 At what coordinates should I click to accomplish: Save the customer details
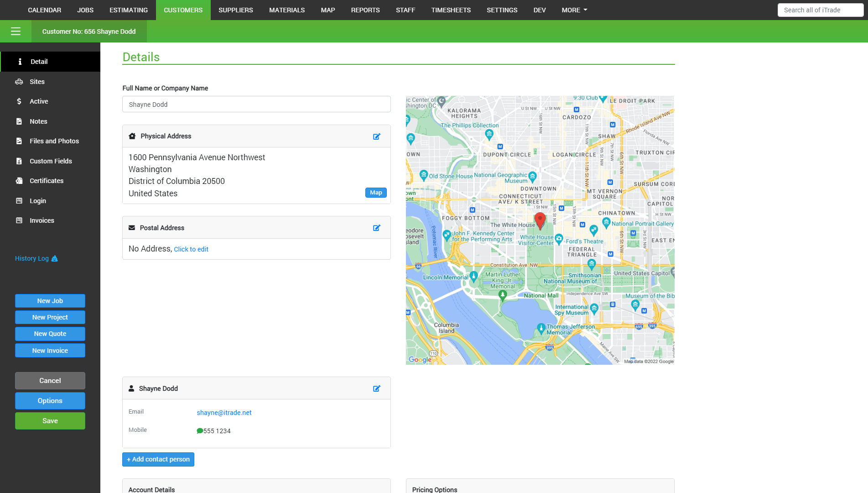coord(50,420)
